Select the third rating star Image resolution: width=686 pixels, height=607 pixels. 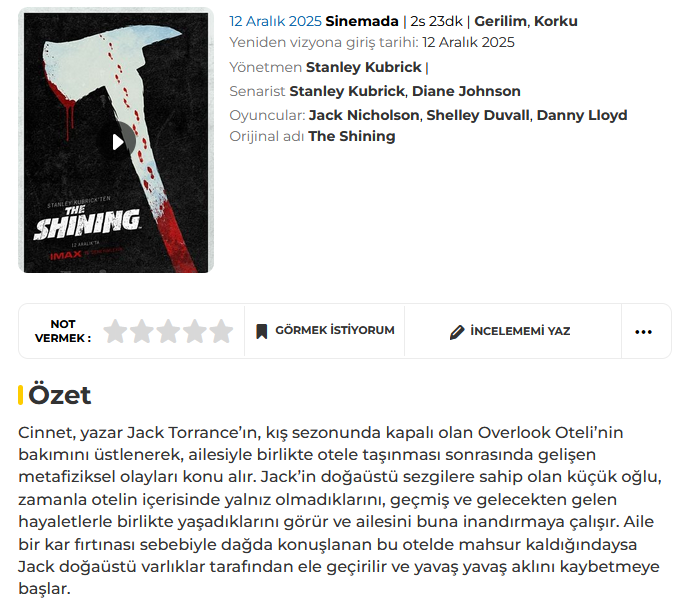pos(168,331)
